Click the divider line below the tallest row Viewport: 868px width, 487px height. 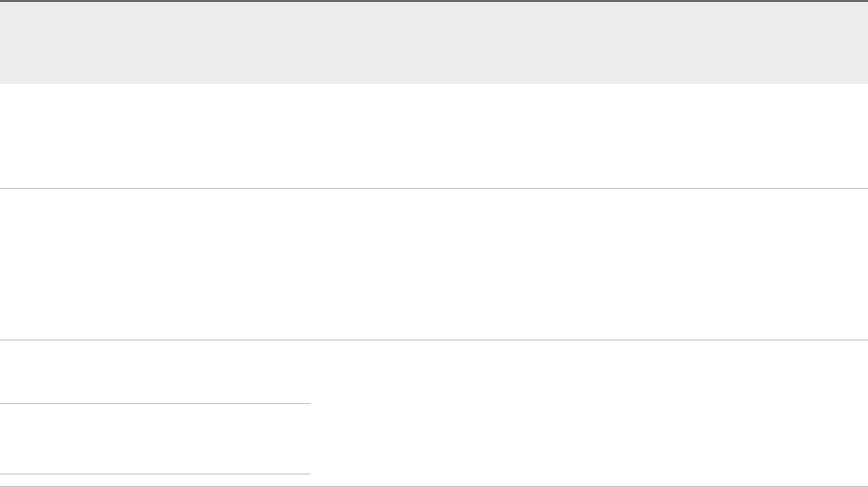(x=434, y=339)
